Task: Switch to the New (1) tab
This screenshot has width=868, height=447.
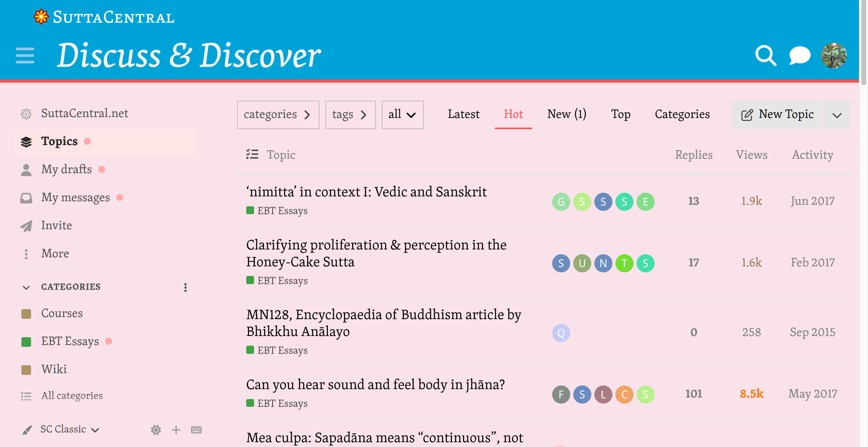Action: click(567, 114)
